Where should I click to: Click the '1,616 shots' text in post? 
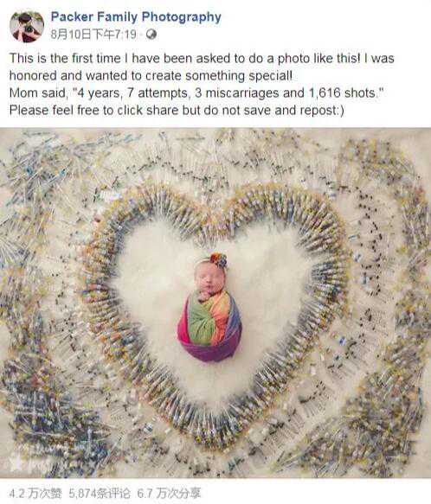click(343, 93)
